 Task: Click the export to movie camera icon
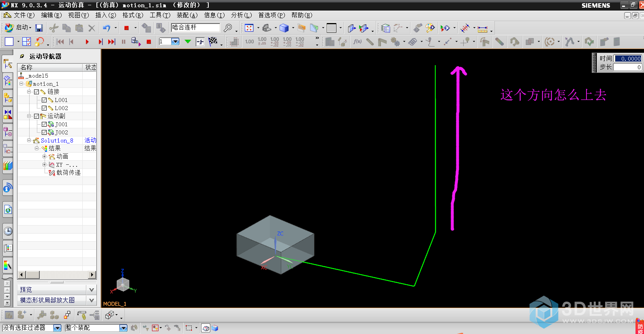pyautogui.click(x=135, y=41)
